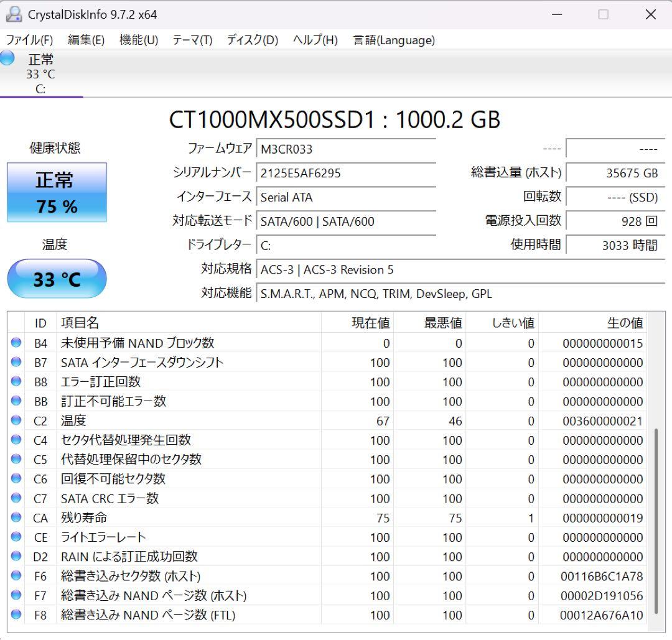The width and height of the screenshot is (672, 640).
Task: Click the status indicator beside 温度 row C2
Action: (x=16, y=420)
